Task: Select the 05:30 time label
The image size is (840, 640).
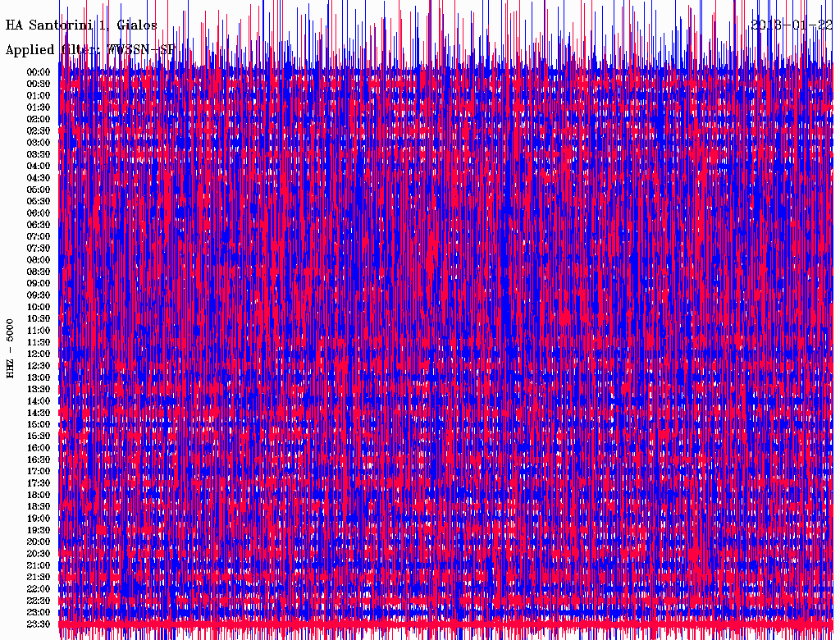Action: (x=39, y=201)
